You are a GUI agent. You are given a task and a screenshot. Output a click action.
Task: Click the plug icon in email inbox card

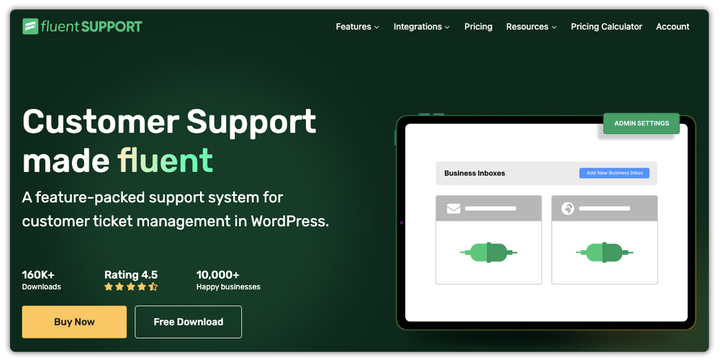pos(489,252)
